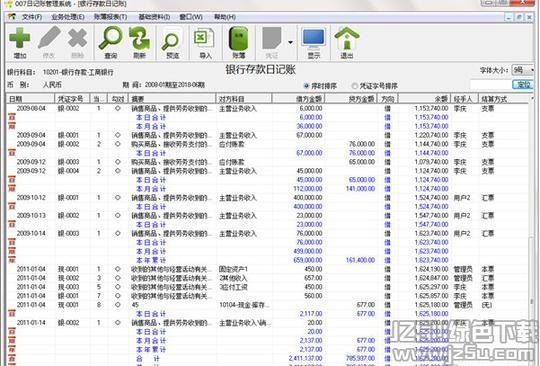Click the green house 退出 exit icon
Image resolution: width=540 pixels, height=366 pixels.
[x=346, y=39]
